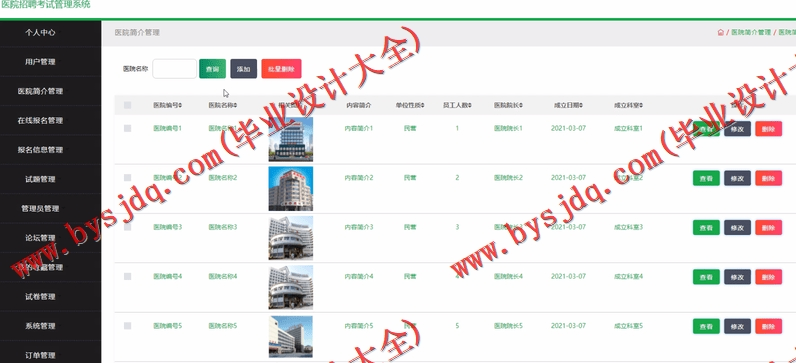The width and height of the screenshot is (796, 363).
Task: Check the box for 医院编号4 row
Action: click(127, 276)
